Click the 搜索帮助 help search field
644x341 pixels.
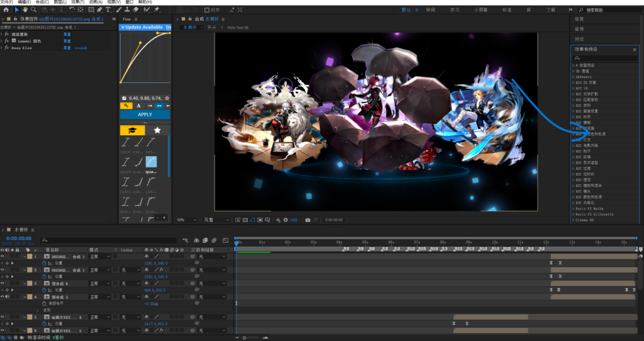click(609, 10)
